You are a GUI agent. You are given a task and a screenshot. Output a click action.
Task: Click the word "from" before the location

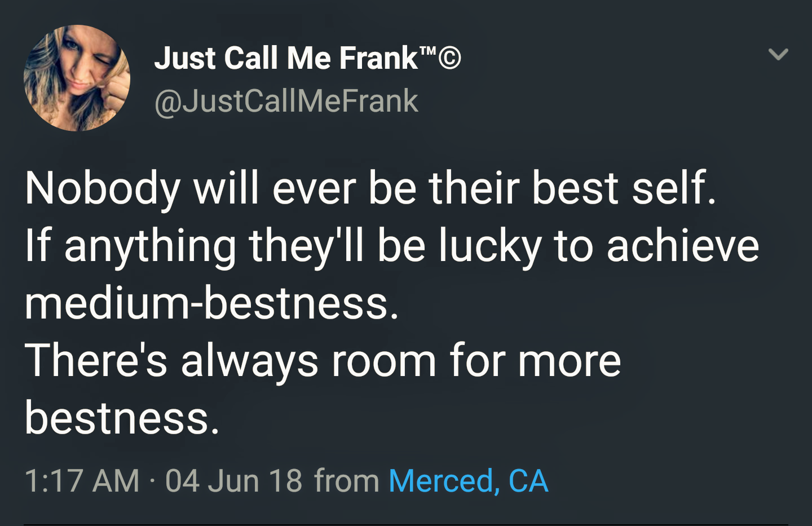(x=346, y=481)
